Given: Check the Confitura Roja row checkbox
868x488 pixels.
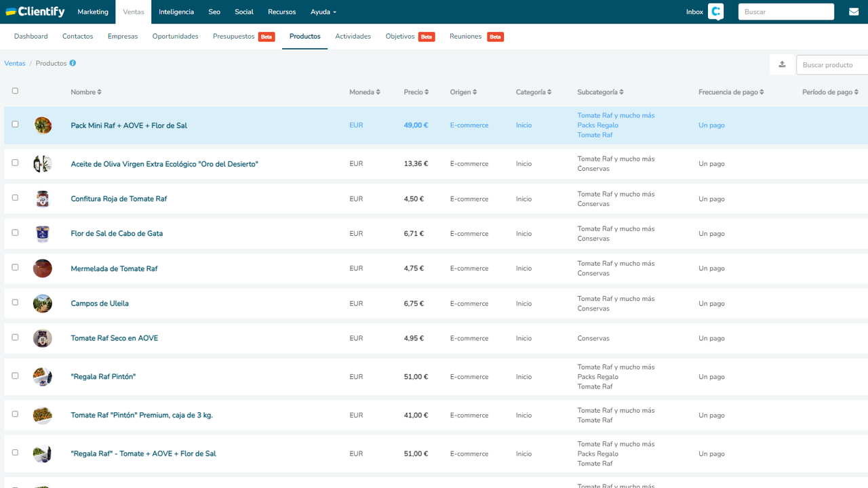Looking at the screenshot, I should pos(15,198).
